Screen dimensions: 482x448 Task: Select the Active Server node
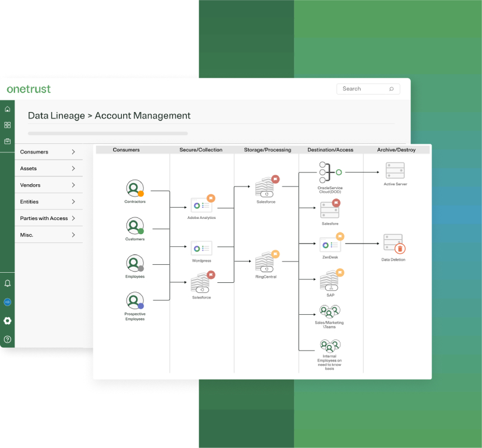(x=395, y=174)
